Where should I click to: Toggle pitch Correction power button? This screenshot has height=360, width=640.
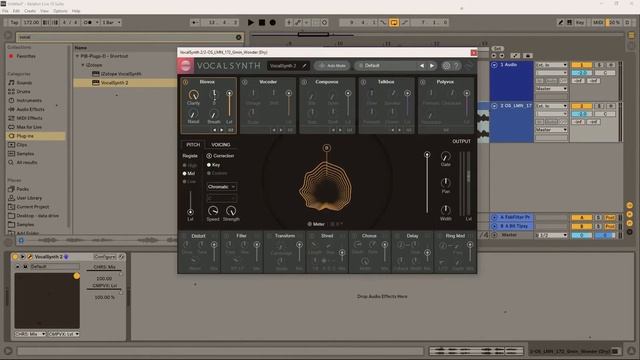209,156
